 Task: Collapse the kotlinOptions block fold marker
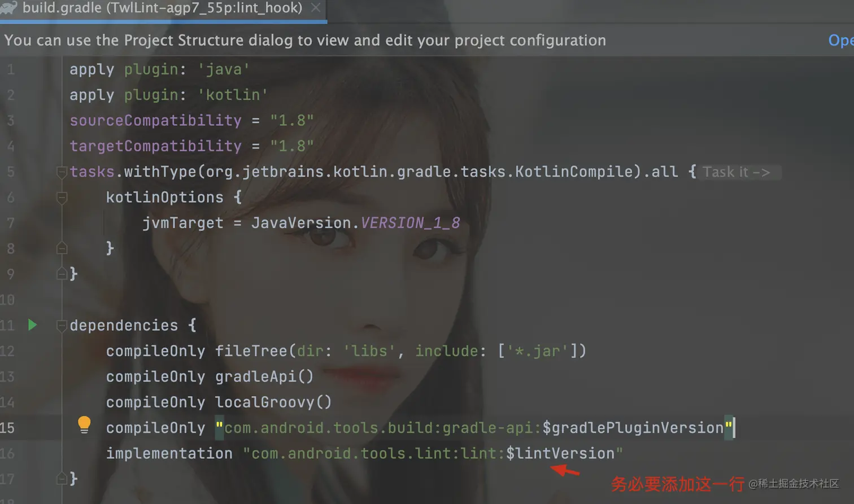pyautogui.click(x=62, y=198)
